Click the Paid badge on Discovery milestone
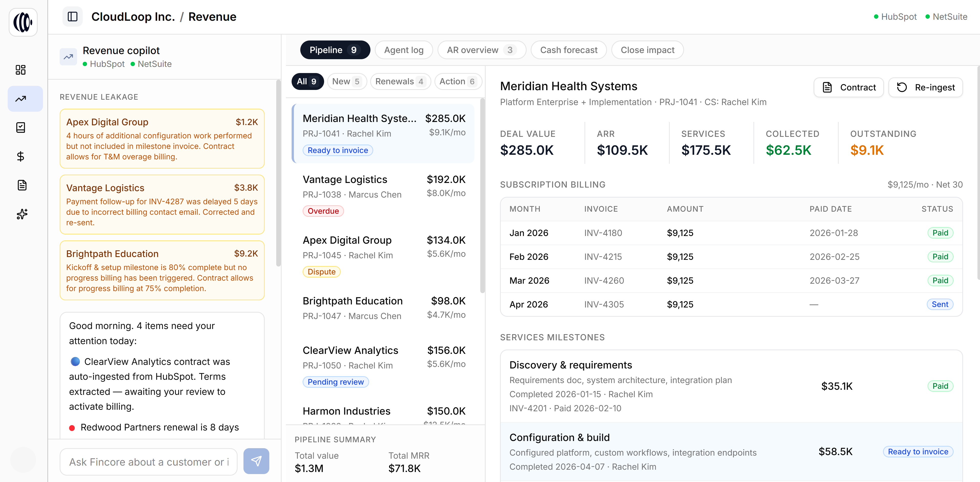This screenshot has width=980, height=482. click(x=940, y=386)
